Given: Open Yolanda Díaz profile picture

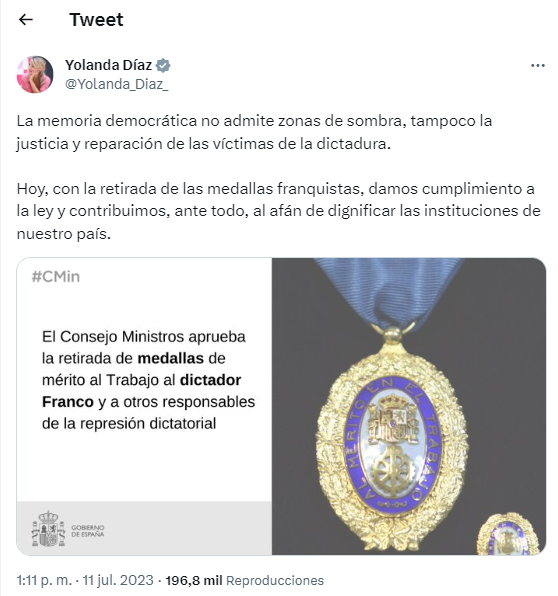Looking at the screenshot, I should (x=35, y=74).
